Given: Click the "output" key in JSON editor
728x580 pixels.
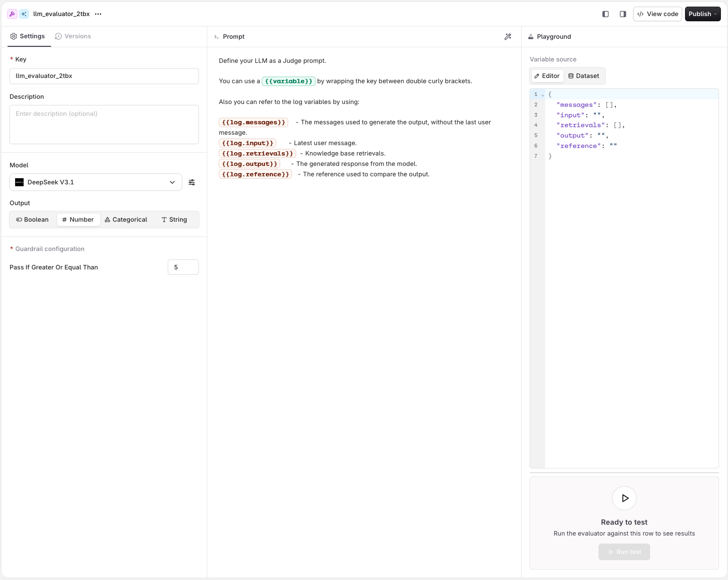Looking at the screenshot, I should (x=573, y=136).
